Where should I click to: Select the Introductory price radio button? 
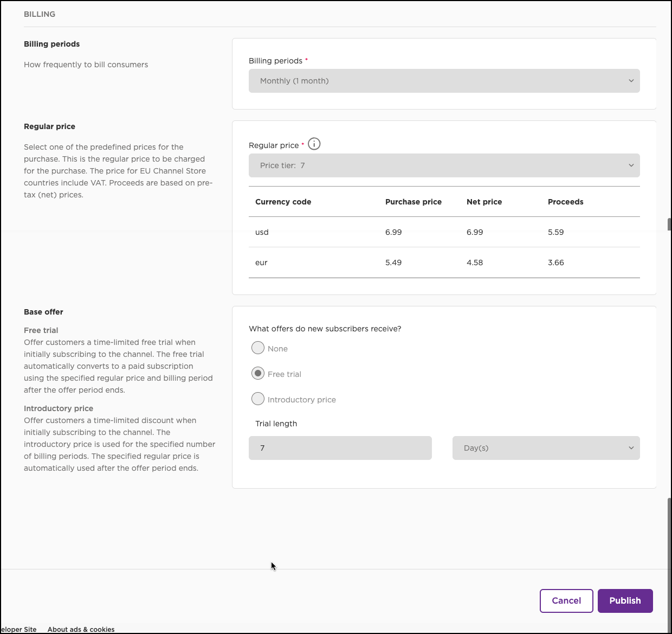258,399
